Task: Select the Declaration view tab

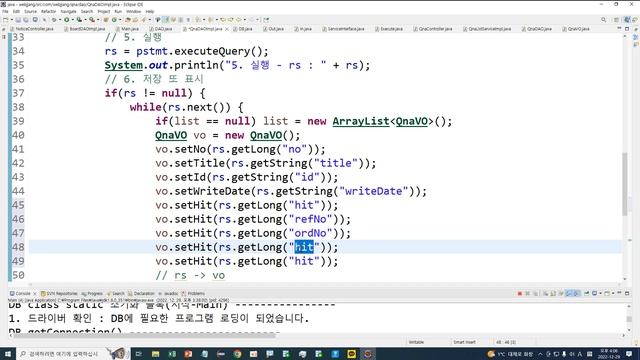Action: [x=141, y=293]
